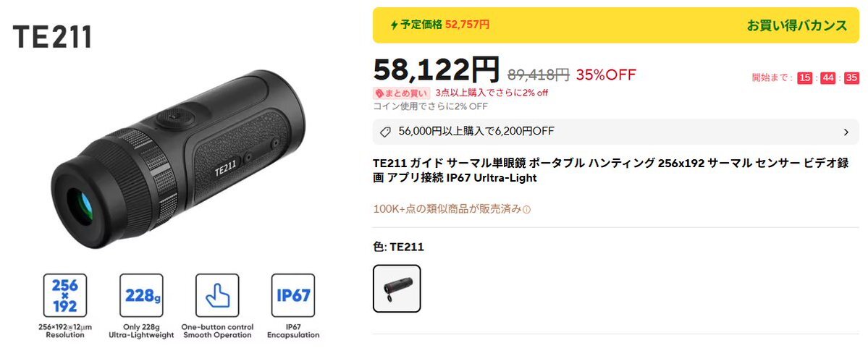868x356 pixels.
Task: Click the IP67 encapsulation icon
Action: (x=293, y=295)
